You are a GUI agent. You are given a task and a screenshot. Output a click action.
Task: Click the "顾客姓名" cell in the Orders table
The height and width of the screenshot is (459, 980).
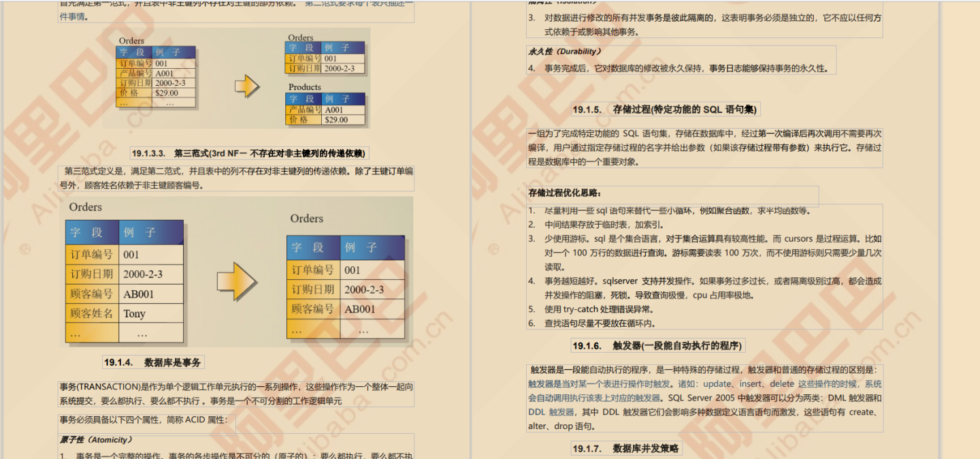92,313
